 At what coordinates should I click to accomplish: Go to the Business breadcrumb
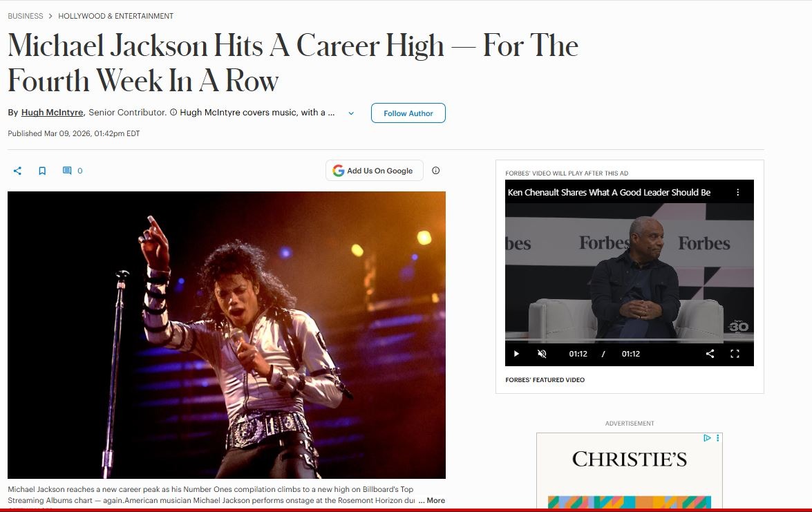(x=26, y=16)
